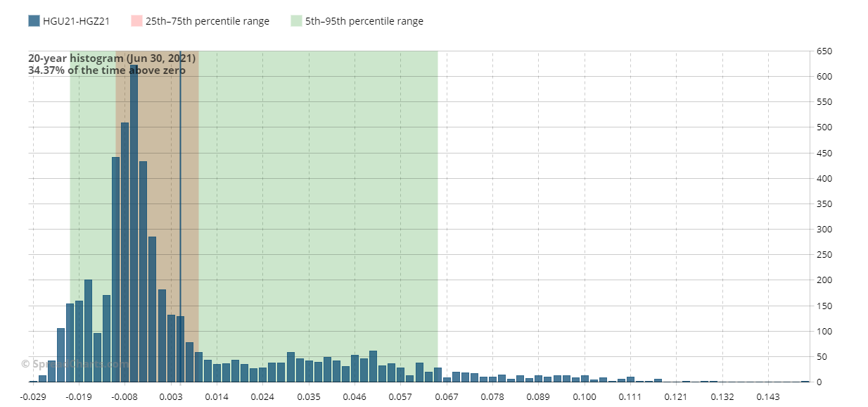The width and height of the screenshot is (868, 407).
Task: Click the 0.067 x-axis label
Action: [x=447, y=397]
